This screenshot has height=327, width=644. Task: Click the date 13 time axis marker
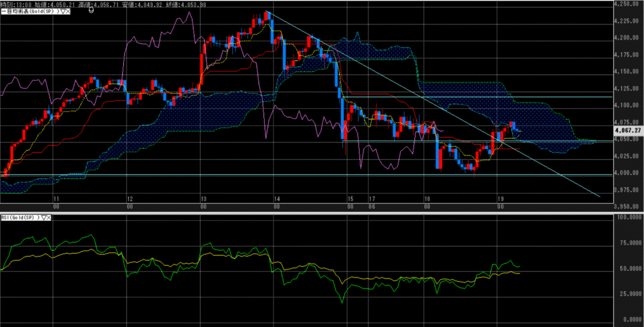click(x=203, y=198)
